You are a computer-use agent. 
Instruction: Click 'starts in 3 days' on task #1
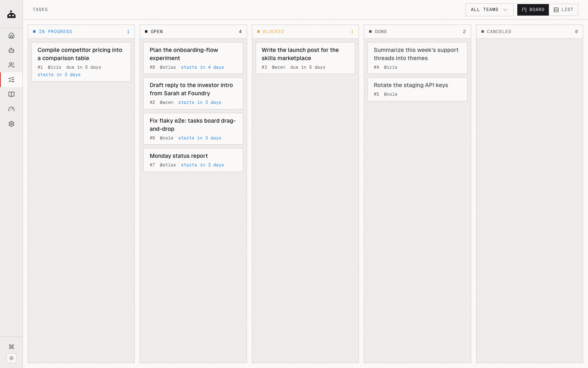coord(59,75)
